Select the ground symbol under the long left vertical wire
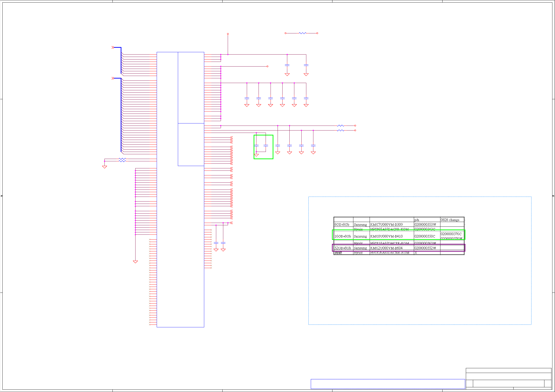 tap(135, 262)
